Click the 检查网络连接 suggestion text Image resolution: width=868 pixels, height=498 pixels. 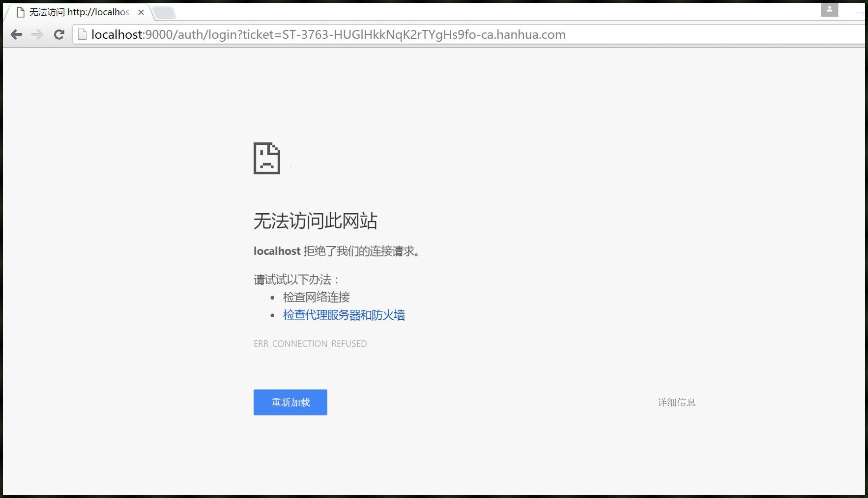[x=316, y=297]
